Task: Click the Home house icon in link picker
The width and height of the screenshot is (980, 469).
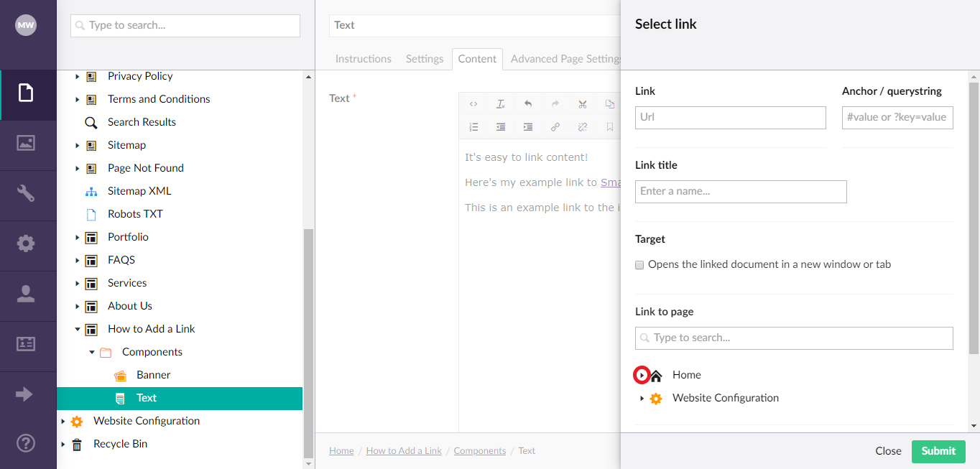Action: [x=656, y=375]
